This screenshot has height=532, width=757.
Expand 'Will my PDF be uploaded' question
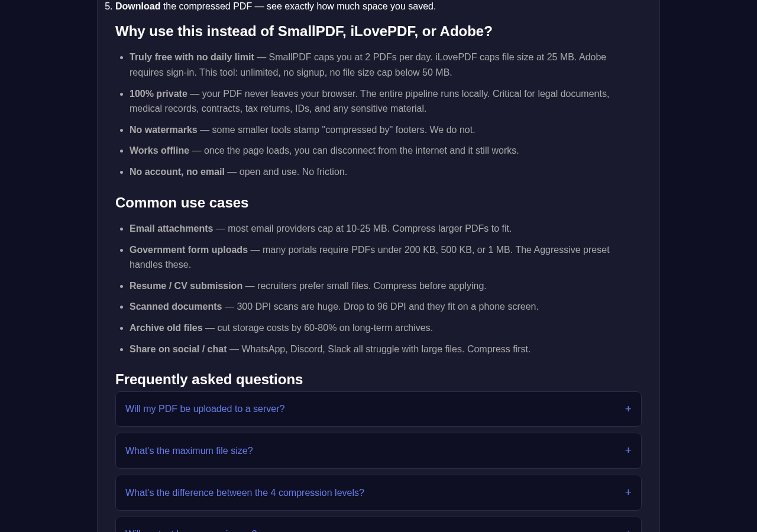point(378,409)
